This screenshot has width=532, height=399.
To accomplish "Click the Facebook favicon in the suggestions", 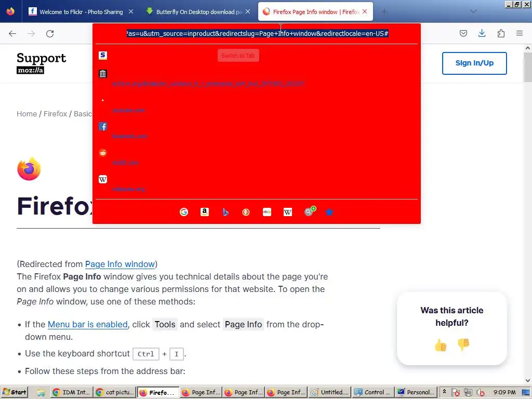I will [x=103, y=127].
